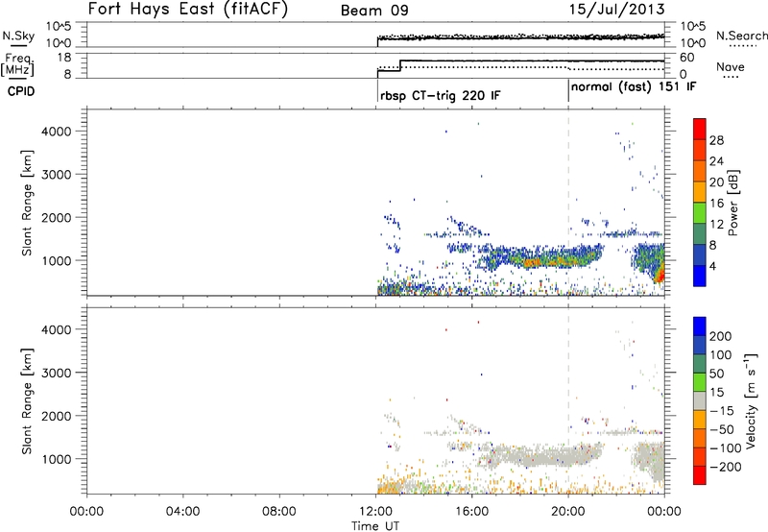This screenshot has height=532, width=768.
Task: Click the gray band in velocity color bar
Action: (x=700, y=401)
